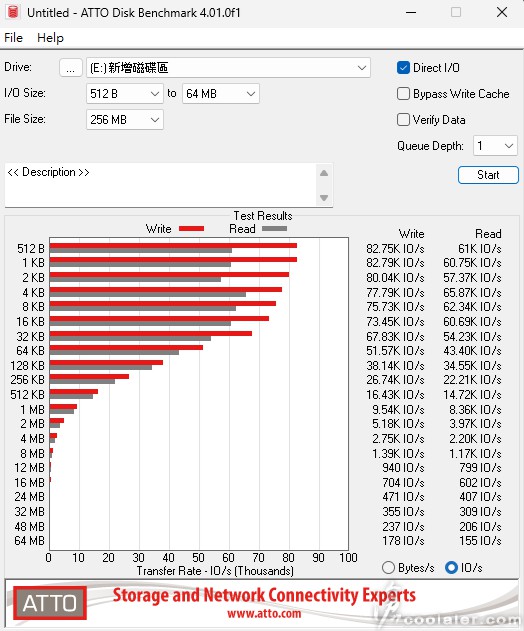Open the minimum I/O Size dropdown 512 B

pos(125,94)
